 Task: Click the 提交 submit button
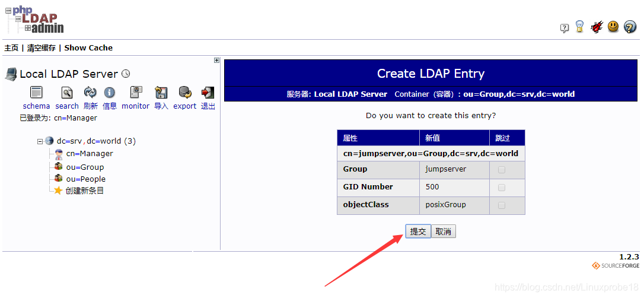pyautogui.click(x=418, y=232)
